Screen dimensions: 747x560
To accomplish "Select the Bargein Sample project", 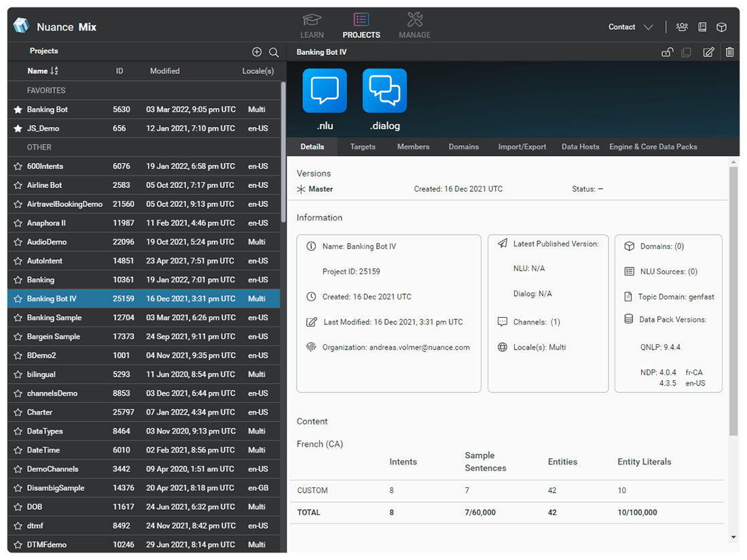I will tap(143, 337).
